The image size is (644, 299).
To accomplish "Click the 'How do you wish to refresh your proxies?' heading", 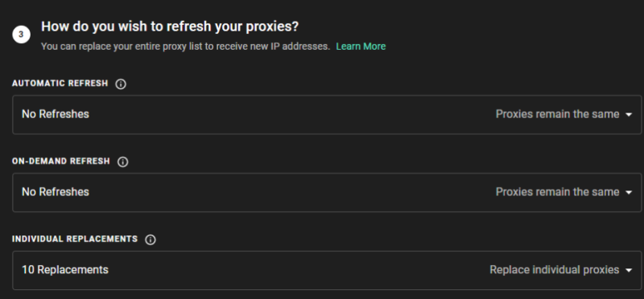I will tap(170, 27).
